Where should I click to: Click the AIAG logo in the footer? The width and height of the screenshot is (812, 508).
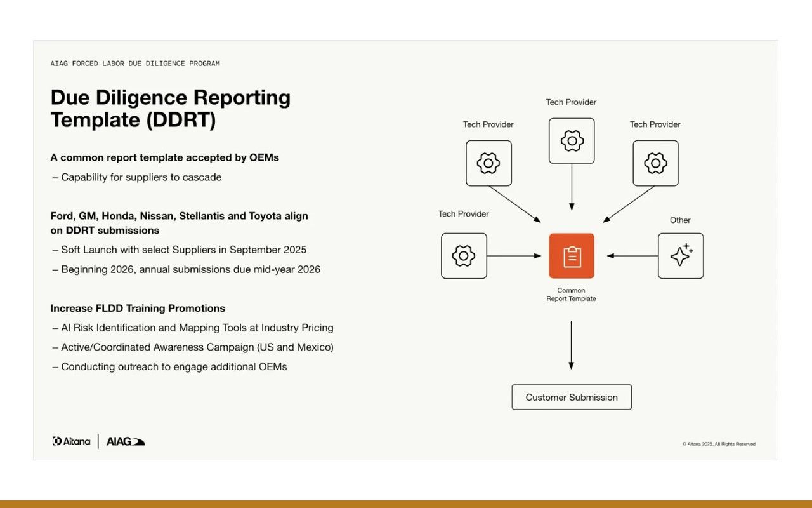coord(126,441)
